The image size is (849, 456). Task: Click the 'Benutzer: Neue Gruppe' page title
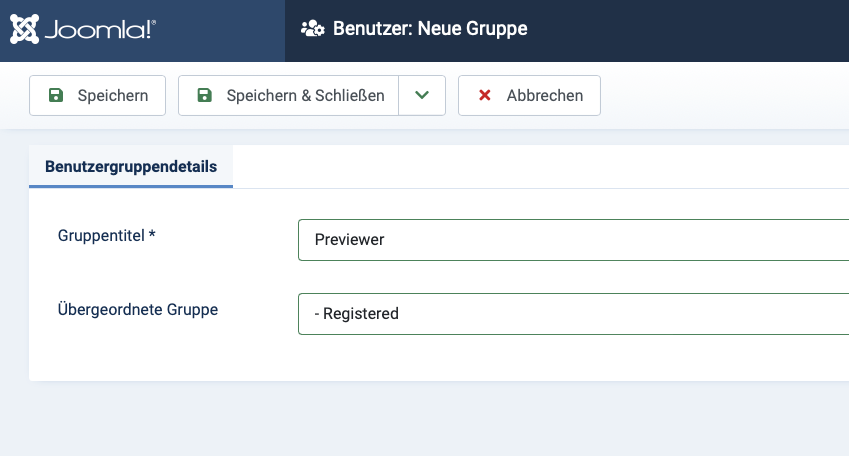coord(430,29)
